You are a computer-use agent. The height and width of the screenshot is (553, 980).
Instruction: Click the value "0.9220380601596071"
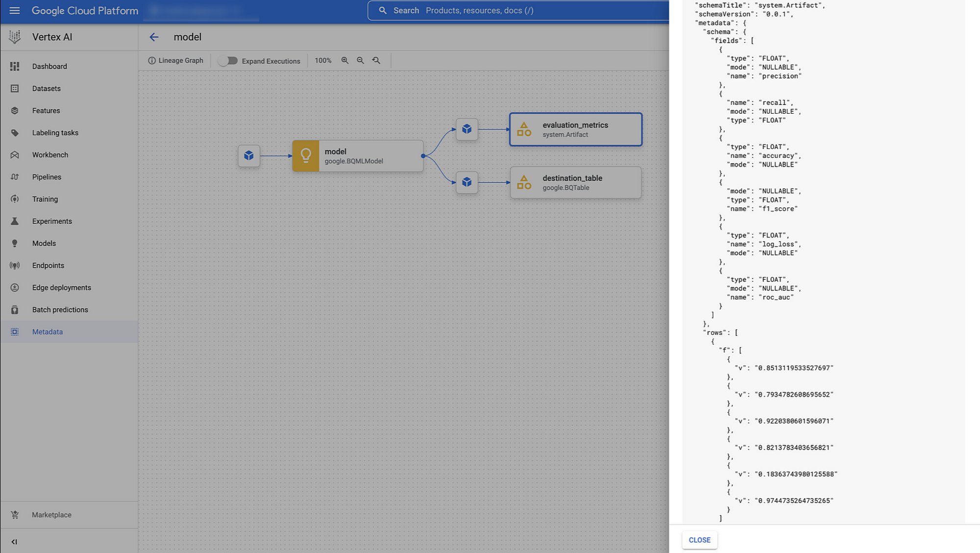point(794,421)
